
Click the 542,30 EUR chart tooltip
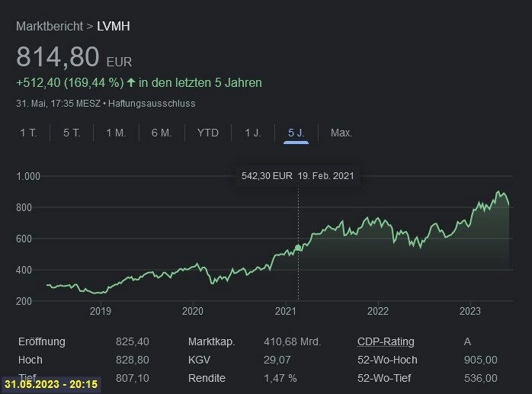click(x=297, y=176)
